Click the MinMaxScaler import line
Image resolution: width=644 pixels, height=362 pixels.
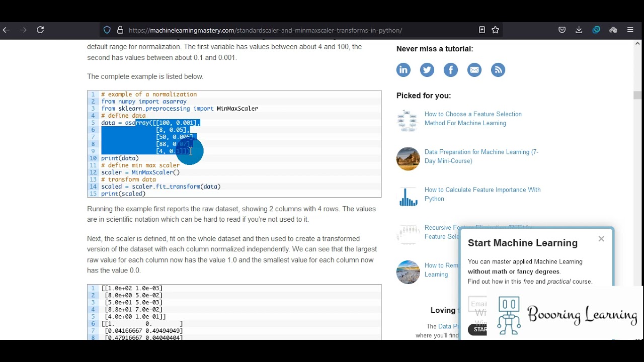click(x=180, y=108)
